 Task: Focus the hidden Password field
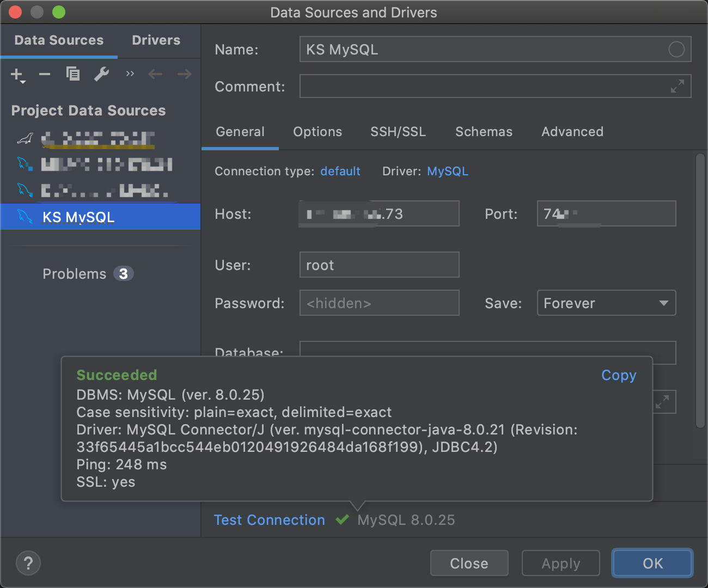pos(380,303)
